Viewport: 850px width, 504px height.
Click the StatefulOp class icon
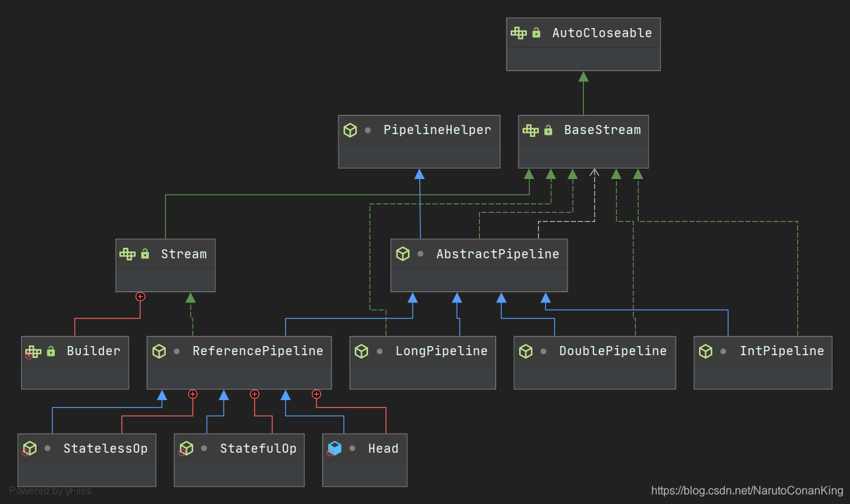185,449
